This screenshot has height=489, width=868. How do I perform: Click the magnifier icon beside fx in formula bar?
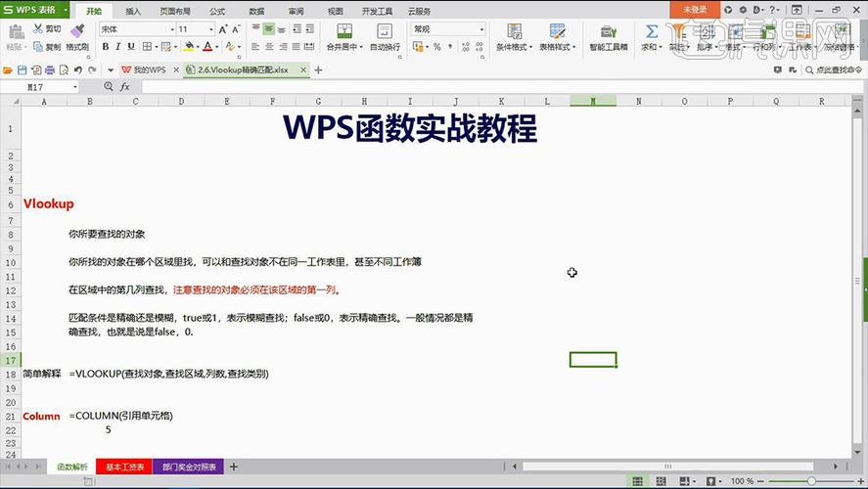(109, 86)
